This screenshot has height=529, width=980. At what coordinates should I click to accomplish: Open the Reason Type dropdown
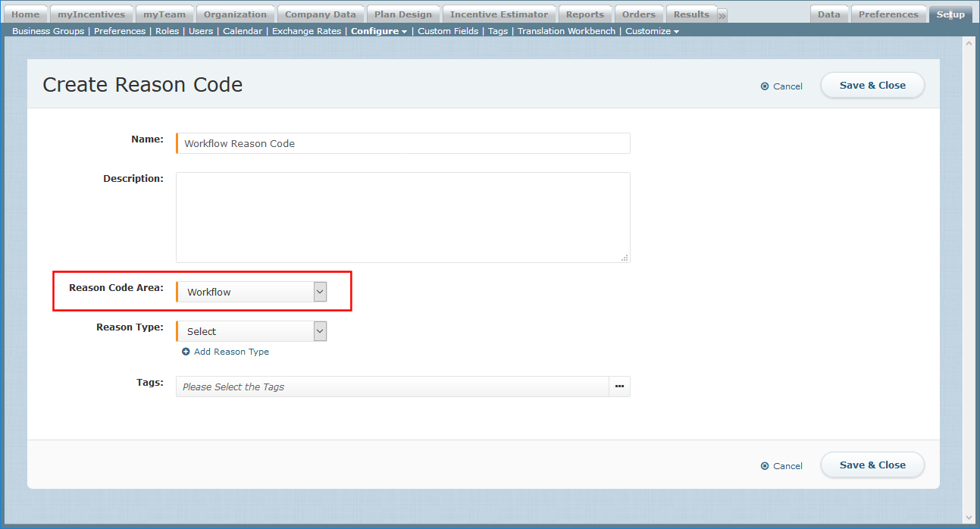click(x=320, y=331)
